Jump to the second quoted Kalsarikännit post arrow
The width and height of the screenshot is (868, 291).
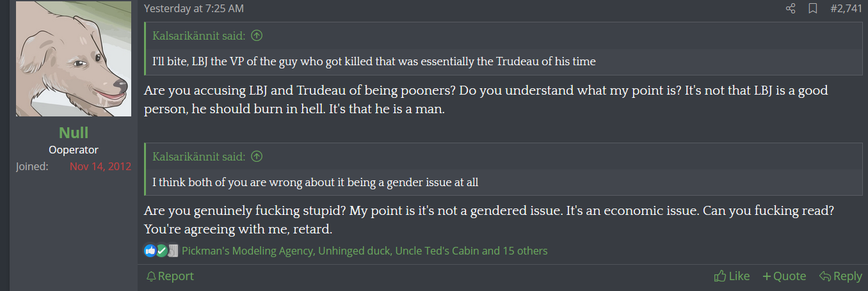(x=257, y=157)
